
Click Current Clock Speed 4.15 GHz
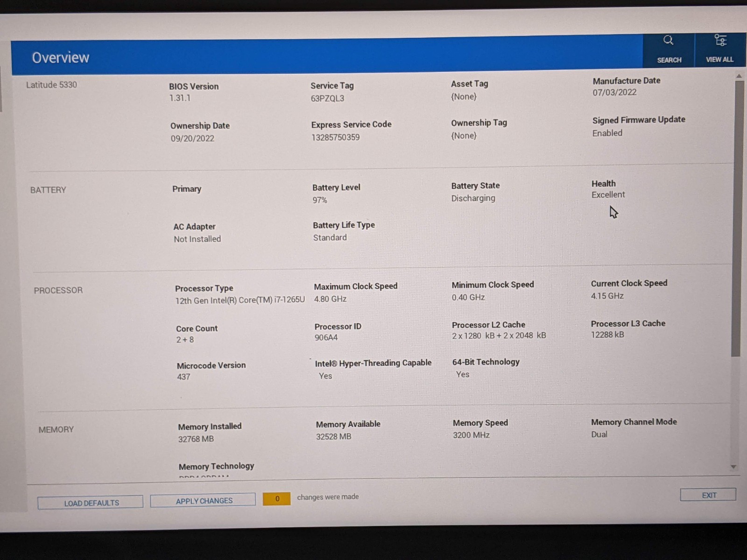click(x=607, y=296)
